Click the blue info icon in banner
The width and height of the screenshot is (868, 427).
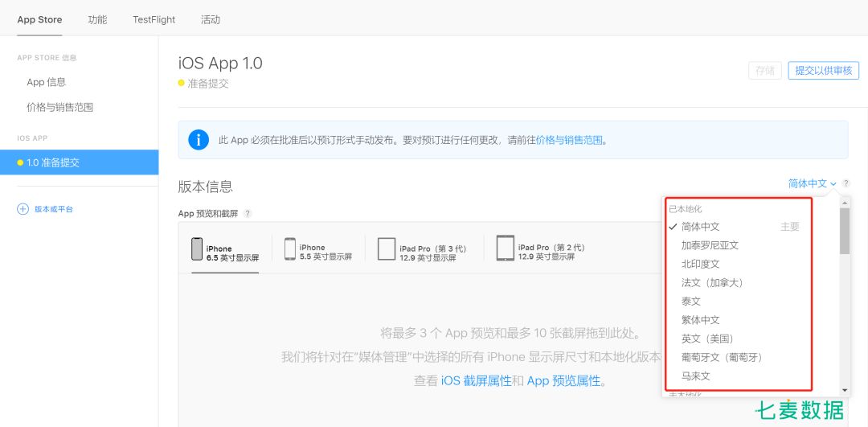pos(199,140)
